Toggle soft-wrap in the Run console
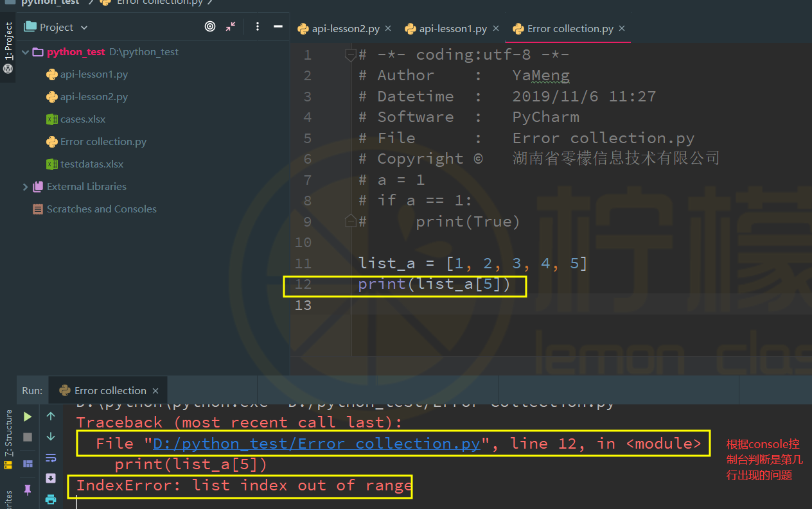This screenshot has height=509, width=812. click(51, 458)
